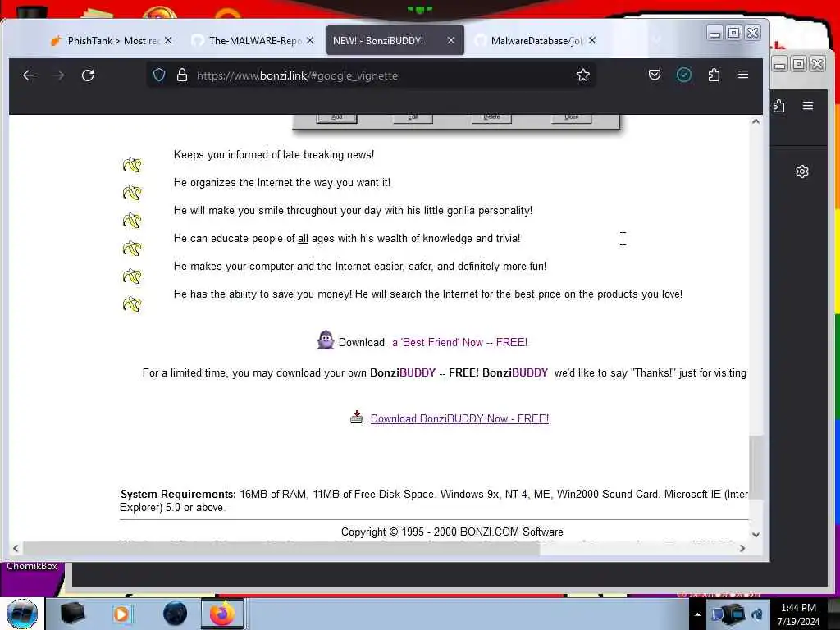Click banana bullet beside save you money

(x=132, y=304)
